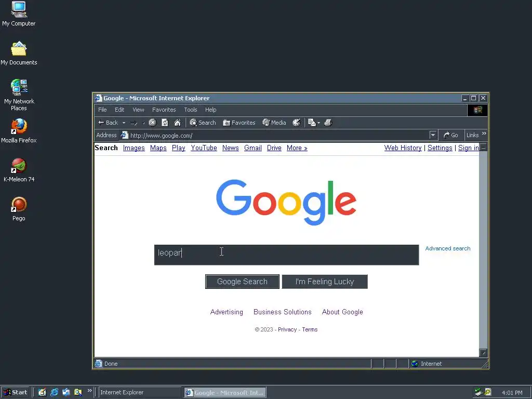Click the vertical scrollbar down arrow
Screen dimensions: 532x399
(x=484, y=353)
